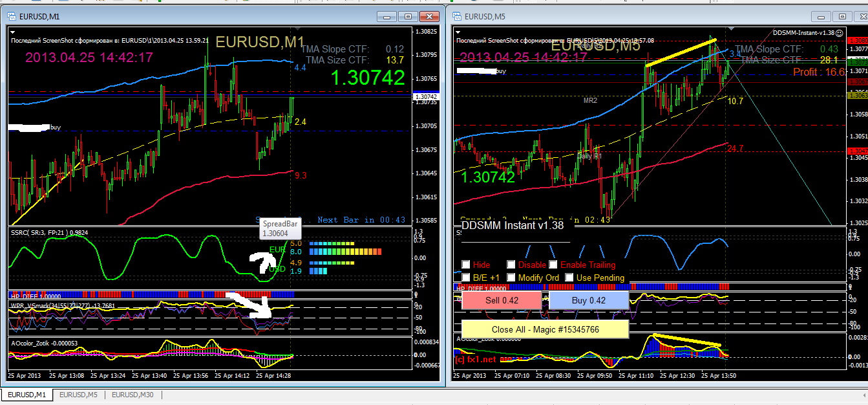Tick the Enable Trailing checkbox

pos(553,265)
